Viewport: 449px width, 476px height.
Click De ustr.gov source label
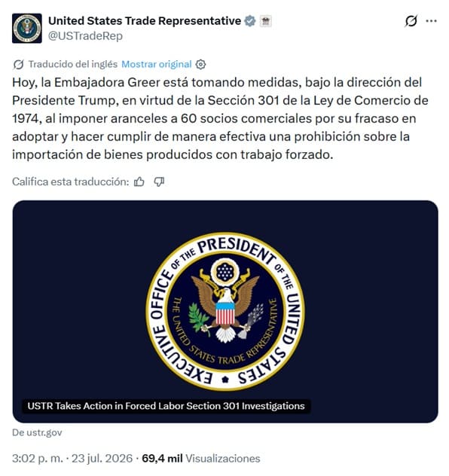click(x=37, y=432)
